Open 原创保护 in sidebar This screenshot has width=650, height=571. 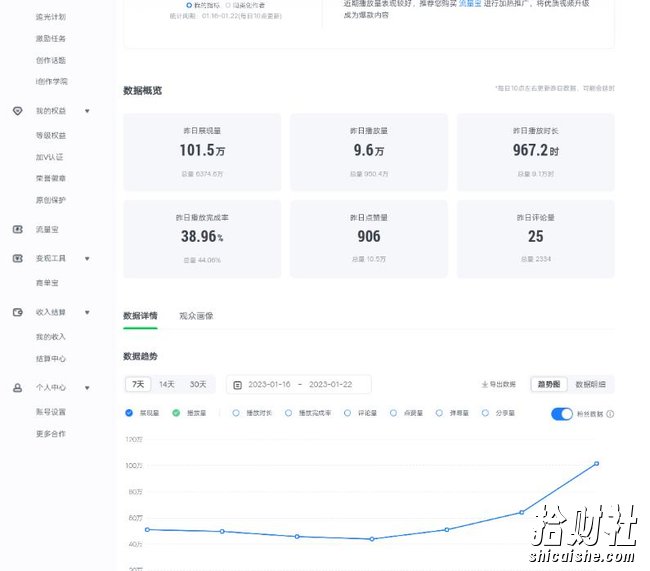point(51,200)
